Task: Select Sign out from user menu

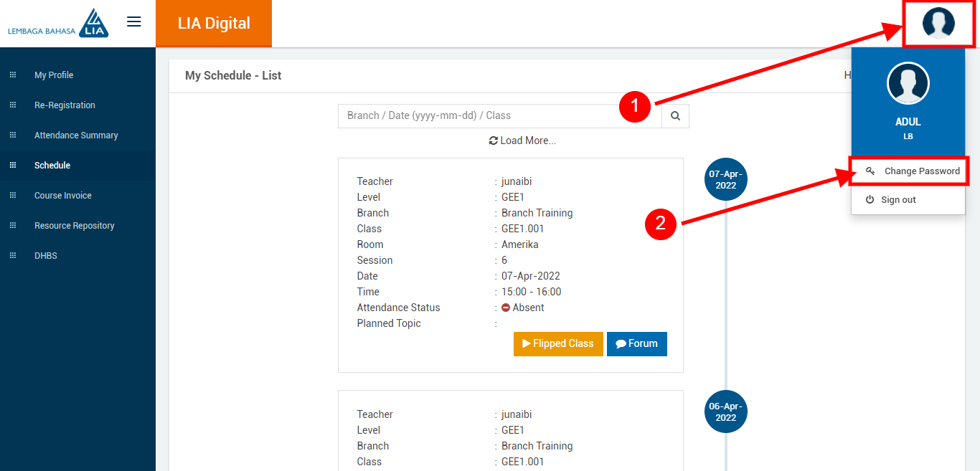Action: (x=897, y=200)
